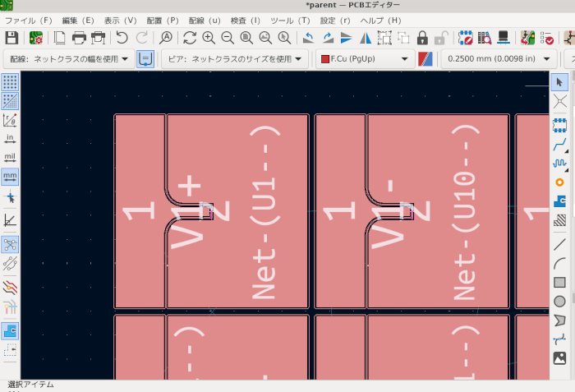
Task: Mirror selection horizontally
Action: tap(366, 38)
